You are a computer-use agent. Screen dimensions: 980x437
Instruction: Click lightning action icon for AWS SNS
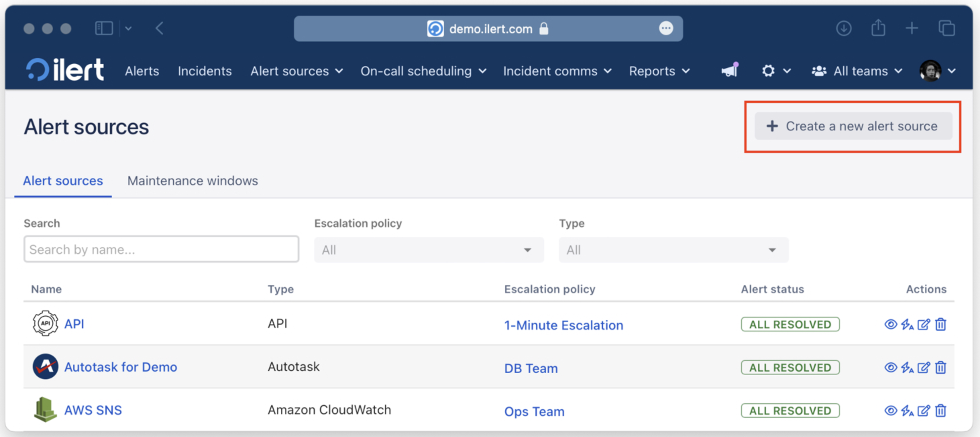point(907,411)
